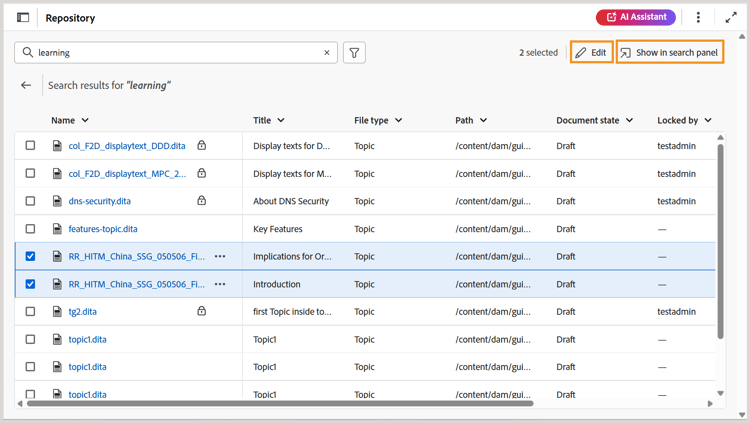Open the three-dot more options menu
Image resolution: width=750 pixels, height=423 pixels.
[x=698, y=18]
